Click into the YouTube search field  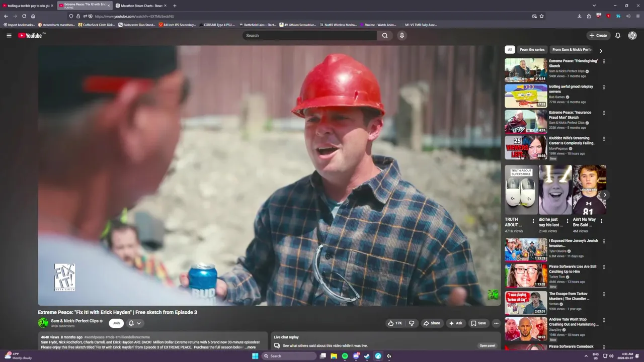coord(309,35)
